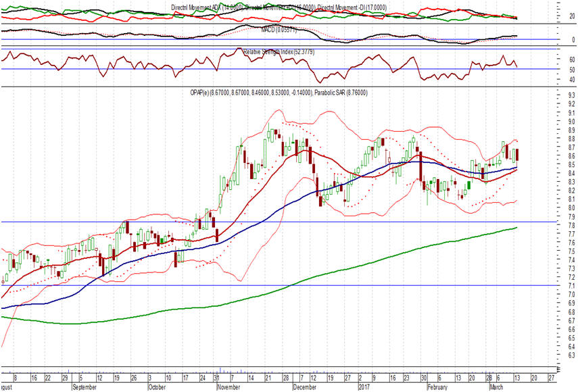The image size is (578, 392).
Task: Click price axis value 9.3
Action: (571, 95)
